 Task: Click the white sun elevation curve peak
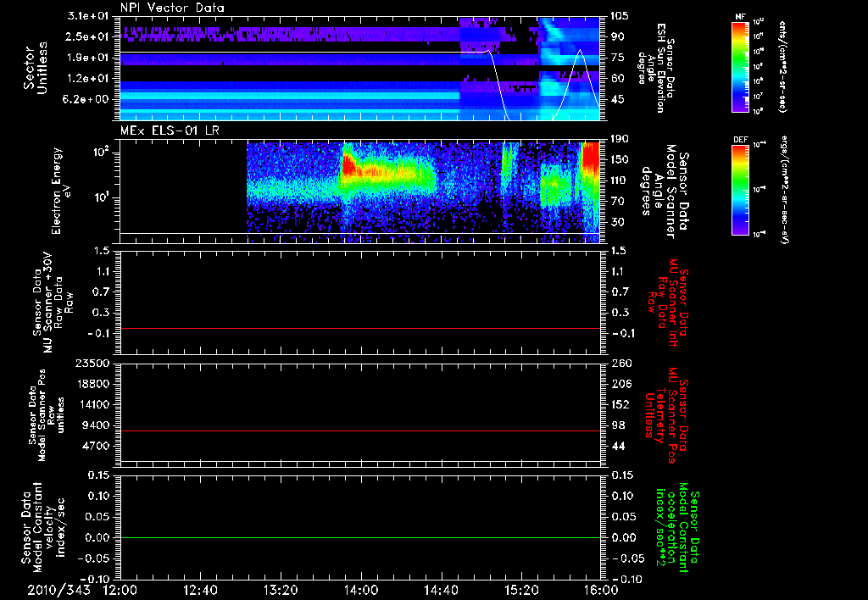[580, 50]
